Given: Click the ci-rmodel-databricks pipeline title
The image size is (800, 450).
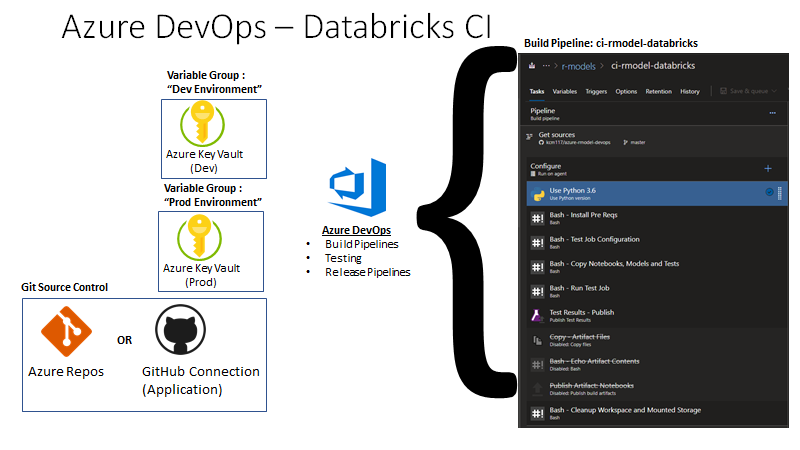Looking at the screenshot, I should pos(653,65).
